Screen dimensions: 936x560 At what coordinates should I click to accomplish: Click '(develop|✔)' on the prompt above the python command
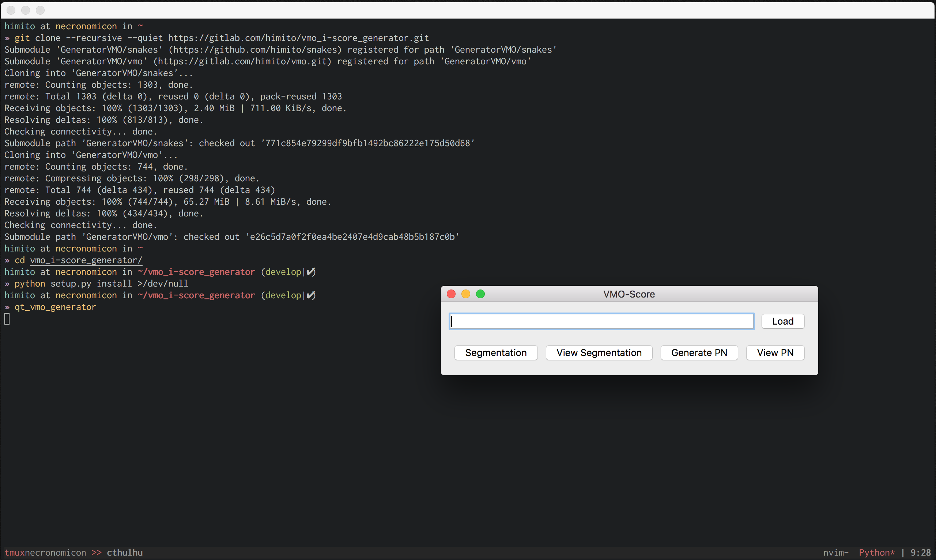288,272
